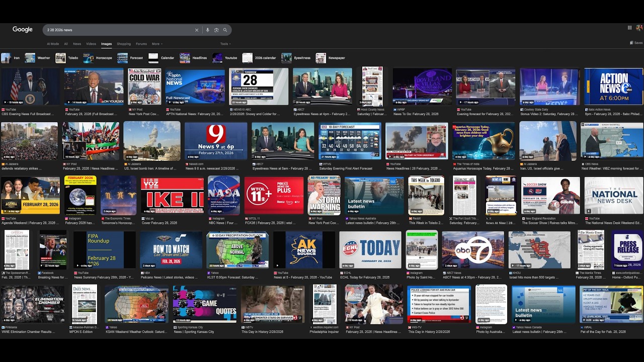Open the This Week in Toledo thumbnail

(426, 196)
